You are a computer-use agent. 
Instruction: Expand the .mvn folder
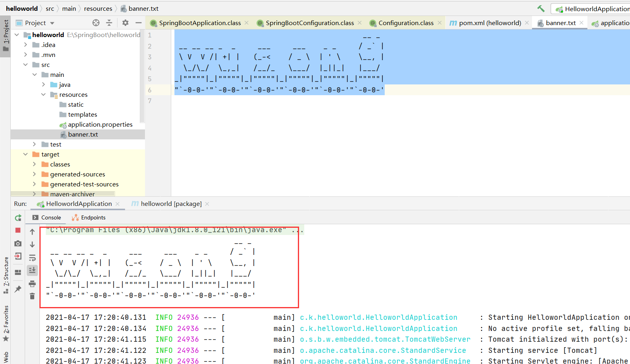25,55
